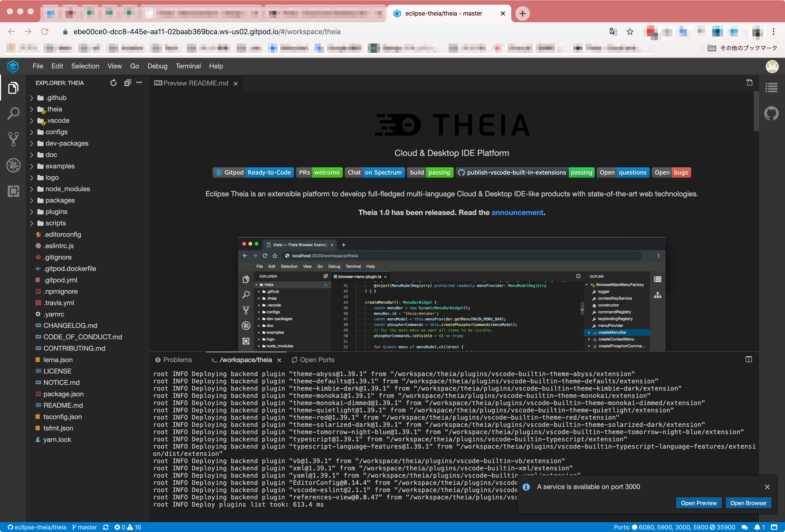
Task: Open chat icon in status bar
Action: [745, 527]
